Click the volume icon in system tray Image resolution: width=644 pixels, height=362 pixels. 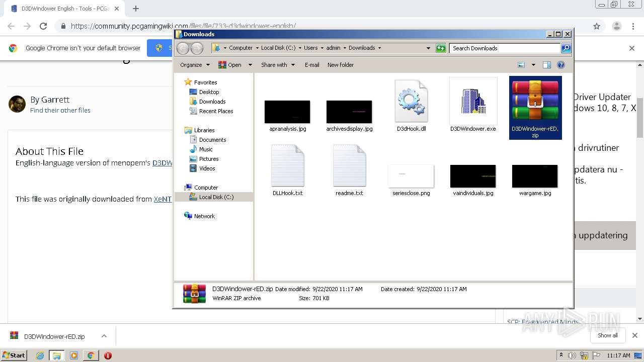(572, 355)
